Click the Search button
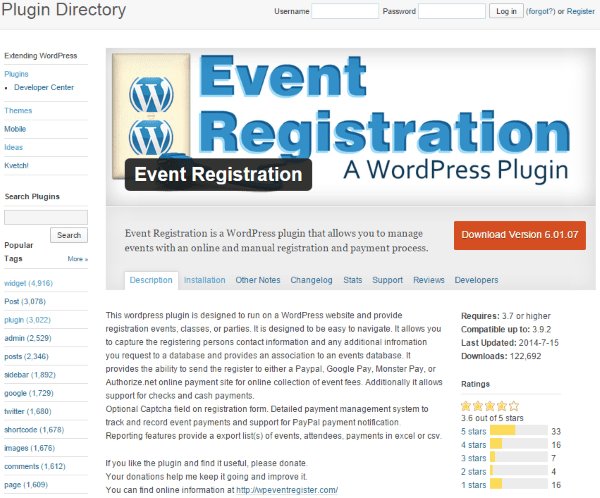 (69, 235)
